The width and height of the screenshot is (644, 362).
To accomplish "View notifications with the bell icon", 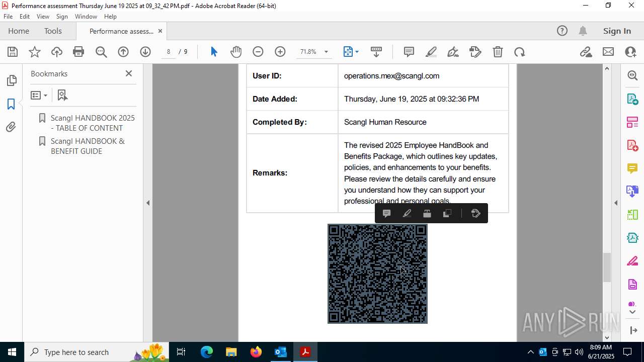I will [x=583, y=31].
